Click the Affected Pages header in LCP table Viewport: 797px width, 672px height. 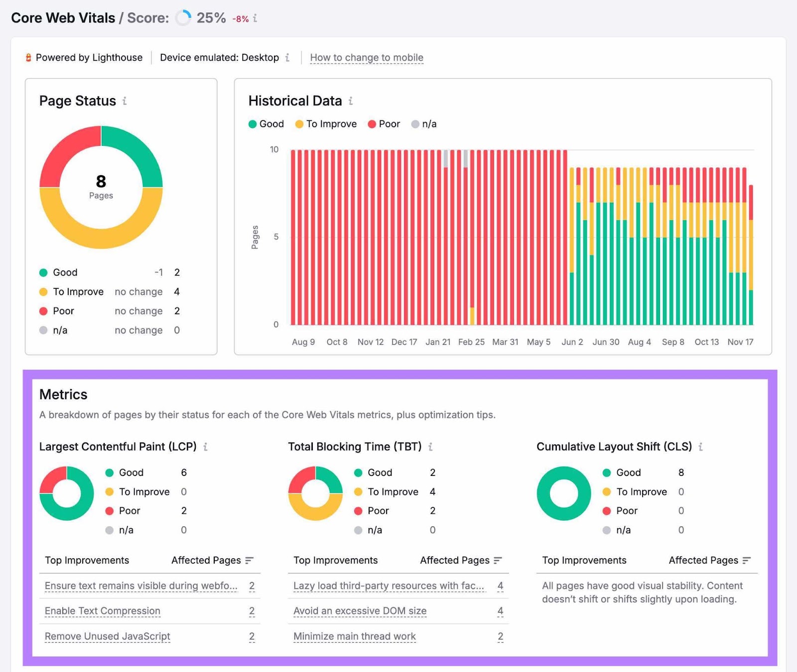(x=206, y=560)
